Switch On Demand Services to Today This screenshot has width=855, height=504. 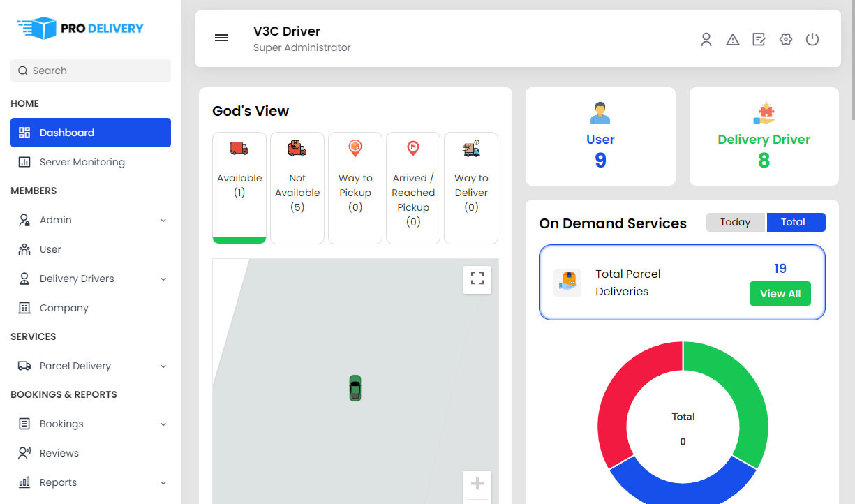point(735,221)
